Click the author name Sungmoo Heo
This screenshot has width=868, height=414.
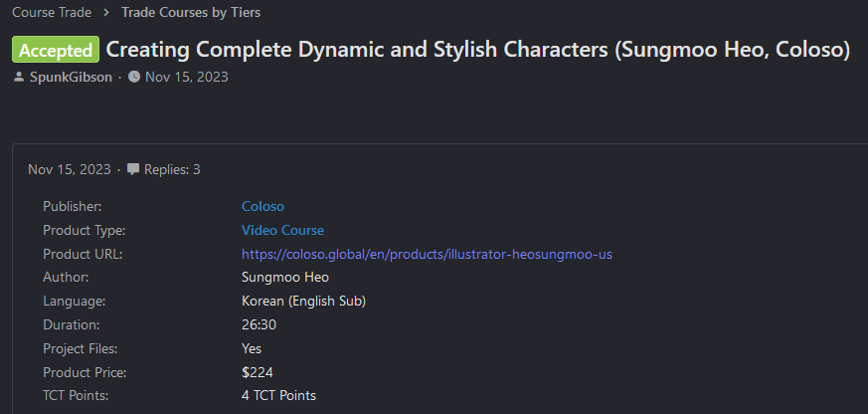285,278
